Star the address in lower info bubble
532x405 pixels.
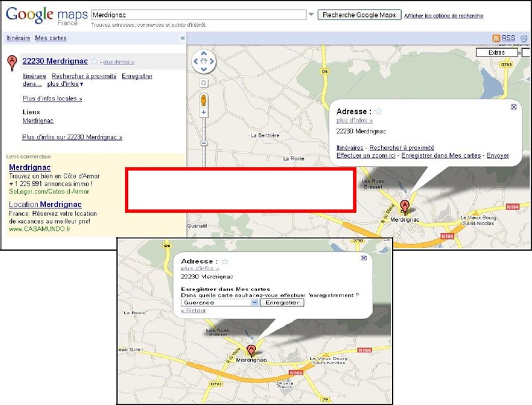click(x=225, y=261)
